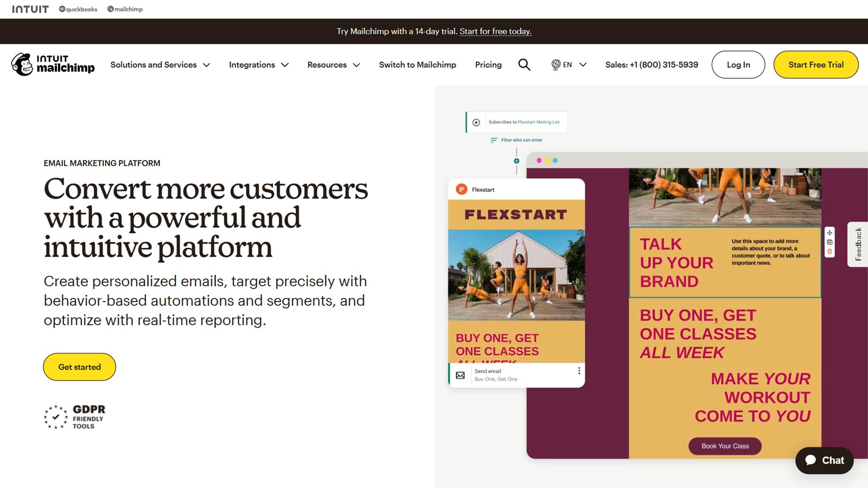Click the Start for free today link
Image resolution: width=868 pixels, height=488 pixels.
click(x=495, y=31)
